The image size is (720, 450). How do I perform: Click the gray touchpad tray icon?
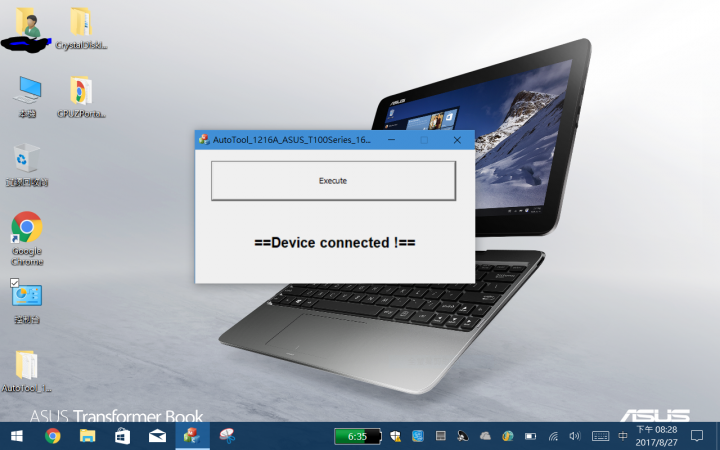coord(440,436)
